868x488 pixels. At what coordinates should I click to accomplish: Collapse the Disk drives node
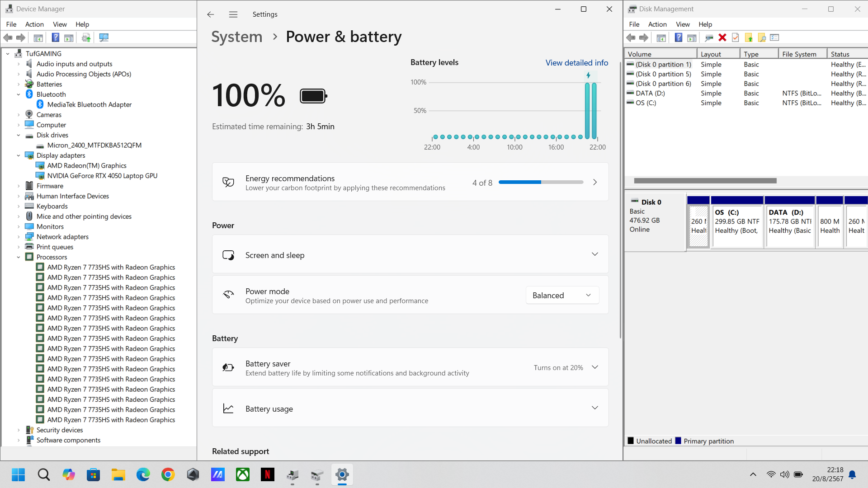(x=19, y=135)
